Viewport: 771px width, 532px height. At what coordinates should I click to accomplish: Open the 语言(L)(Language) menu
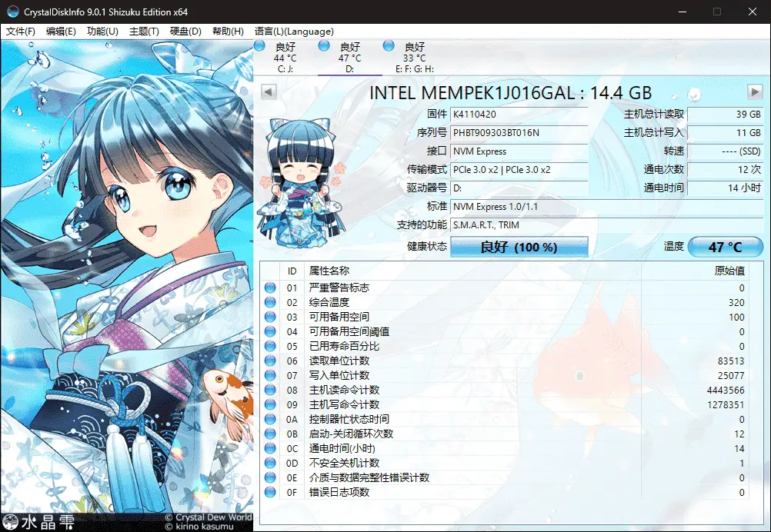(295, 32)
